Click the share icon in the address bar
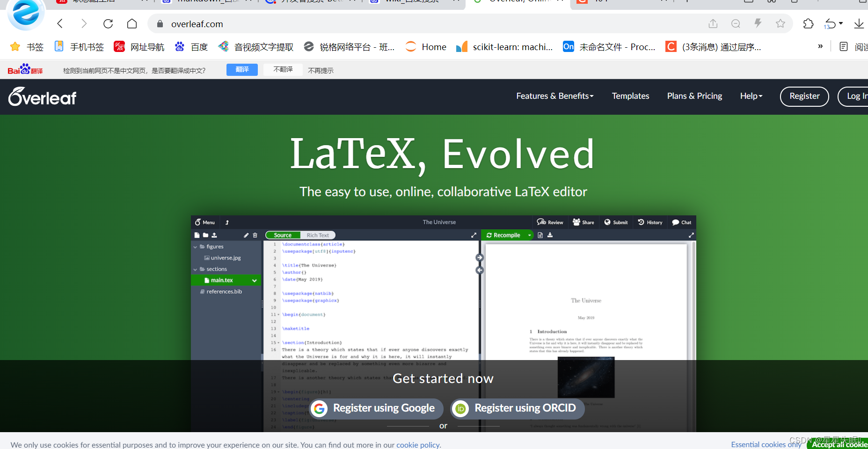This screenshot has height=449, width=868. pos(713,23)
